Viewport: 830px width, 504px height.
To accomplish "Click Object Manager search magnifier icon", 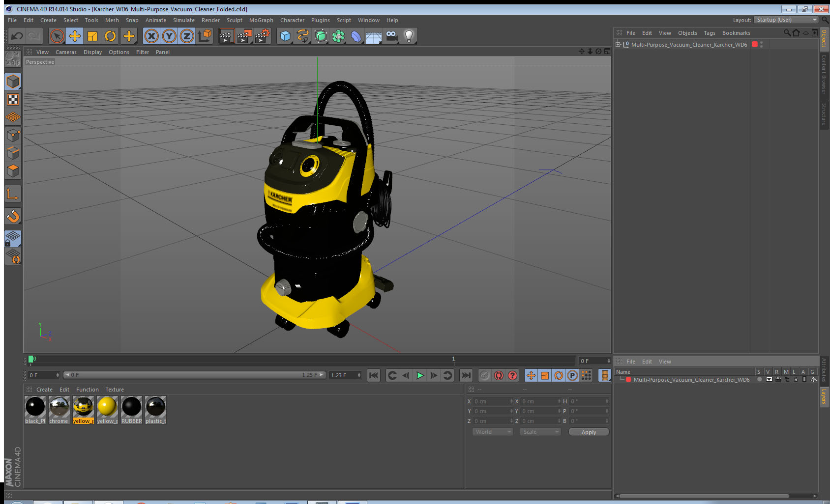I will point(787,33).
